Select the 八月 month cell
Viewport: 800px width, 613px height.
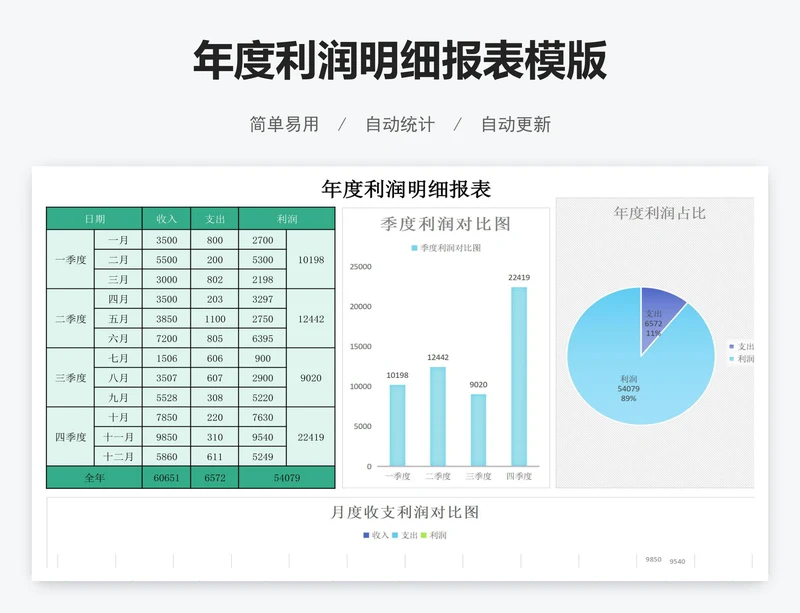(118, 378)
